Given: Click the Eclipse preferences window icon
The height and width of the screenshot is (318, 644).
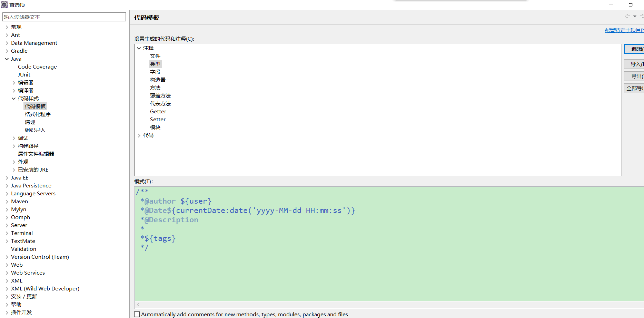Looking at the screenshot, I should pyautogui.click(x=4, y=5).
